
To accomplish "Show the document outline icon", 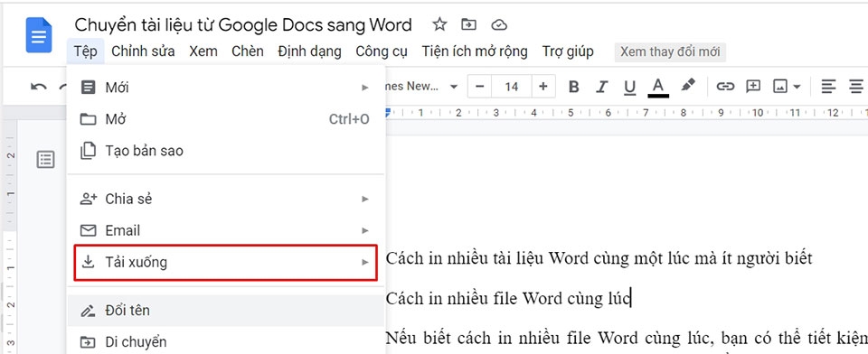I will pos(45,160).
